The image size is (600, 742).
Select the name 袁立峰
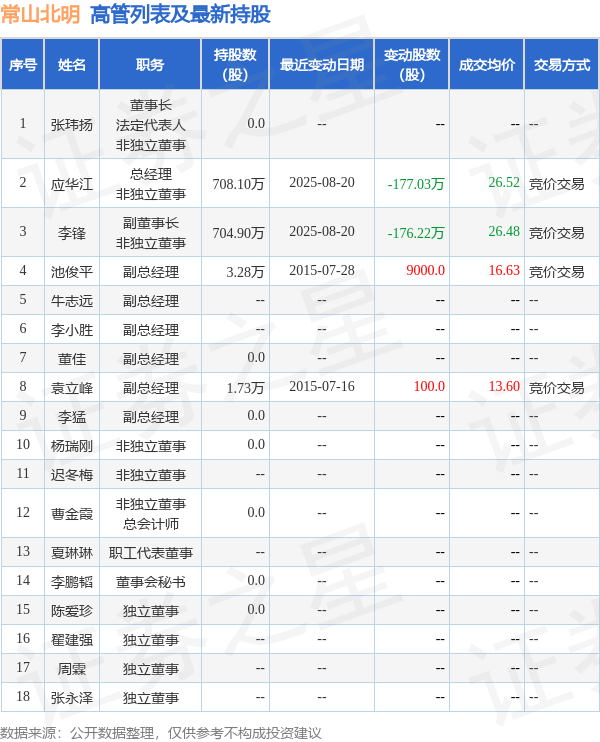(x=71, y=388)
